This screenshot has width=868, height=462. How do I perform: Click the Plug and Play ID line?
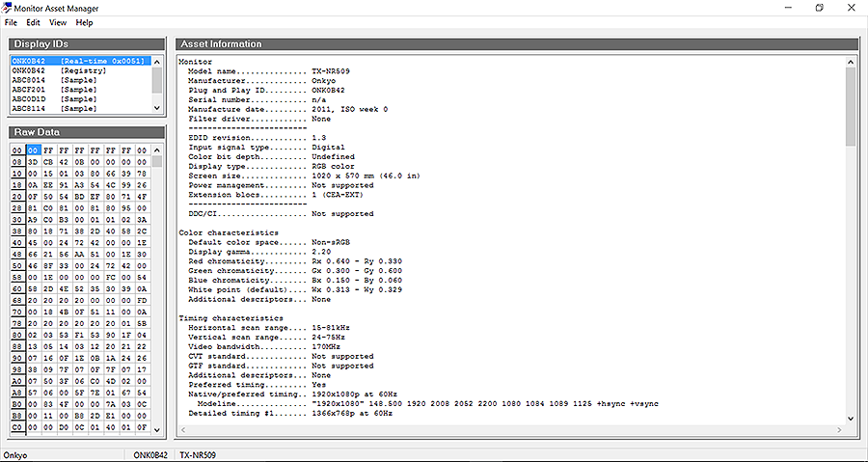pos(267,91)
